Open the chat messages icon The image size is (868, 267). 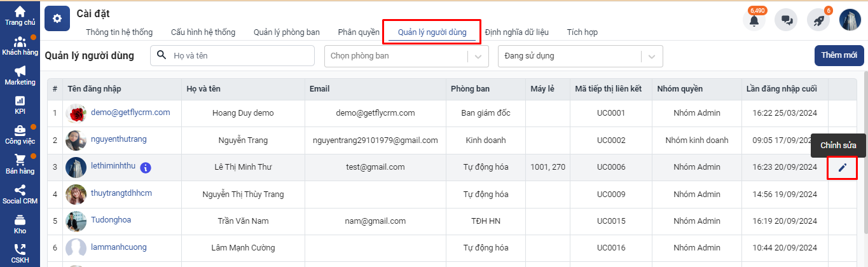click(786, 20)
